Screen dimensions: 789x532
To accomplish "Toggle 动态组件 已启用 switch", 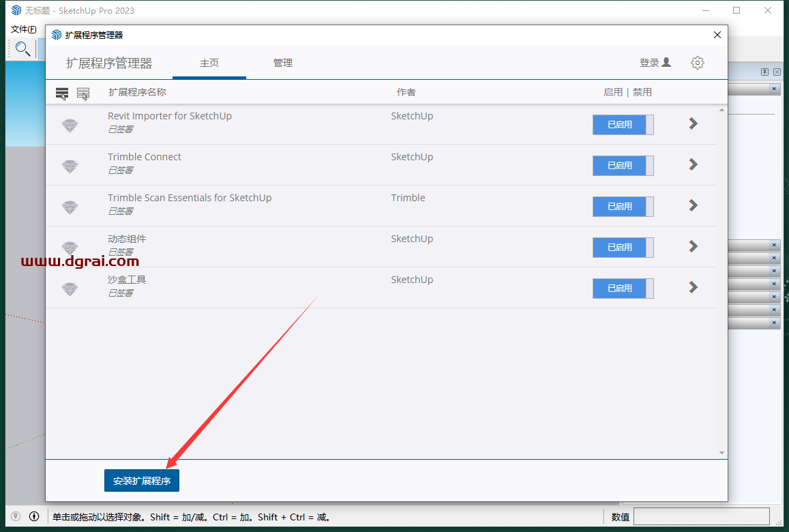I will (623, 247).
